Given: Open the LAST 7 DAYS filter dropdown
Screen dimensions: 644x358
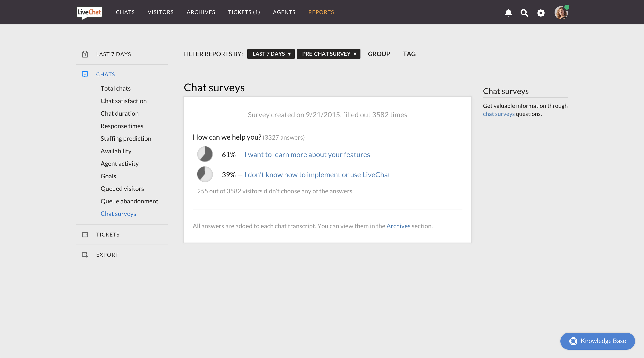Looking at the screenshot, I should tap(271, 54).
